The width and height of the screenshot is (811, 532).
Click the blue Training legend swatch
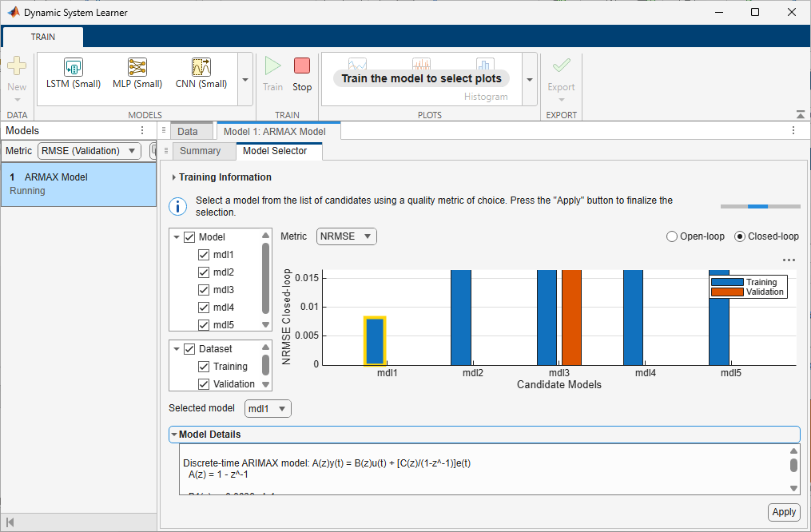click(x=727, y=282)
